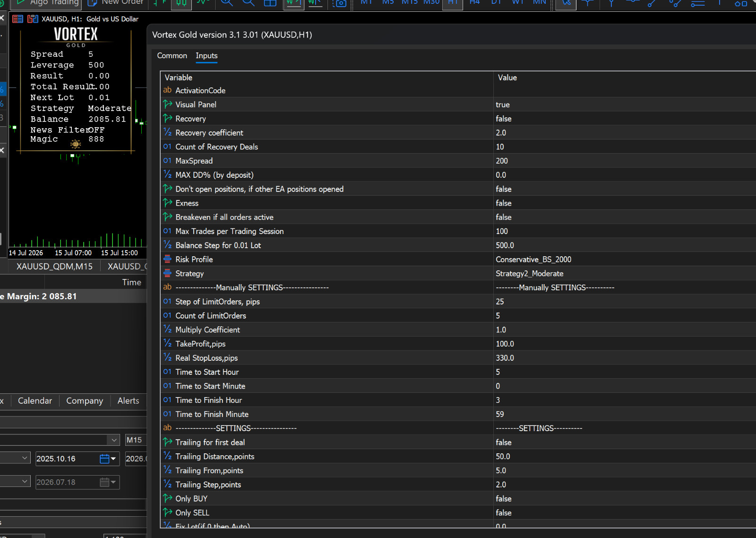This screenshot has height=538, width=756.
Task: Click the red-blue panel icon beside XAUUSD title
Action: pos(33,19)
